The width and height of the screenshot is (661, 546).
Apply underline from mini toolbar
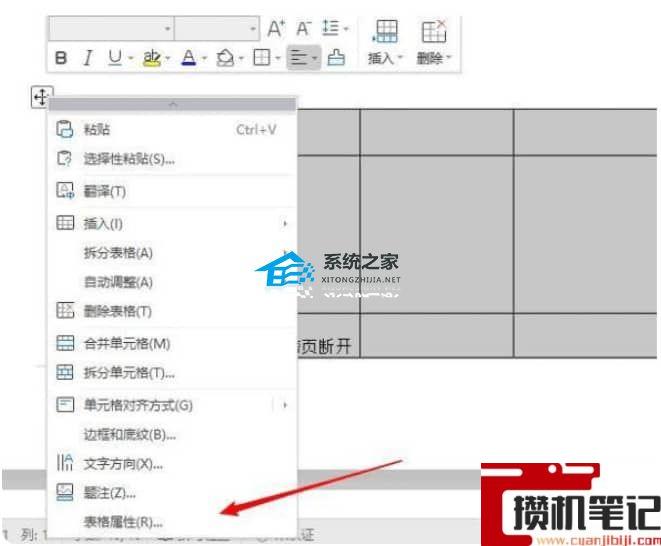[x=114, y=58]
